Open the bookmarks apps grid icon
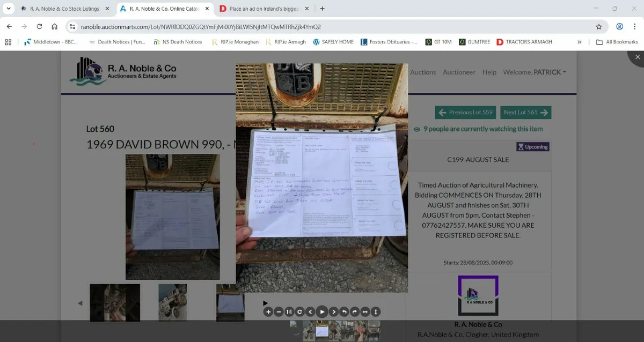The image size is (644, 342). coord(8,42)
